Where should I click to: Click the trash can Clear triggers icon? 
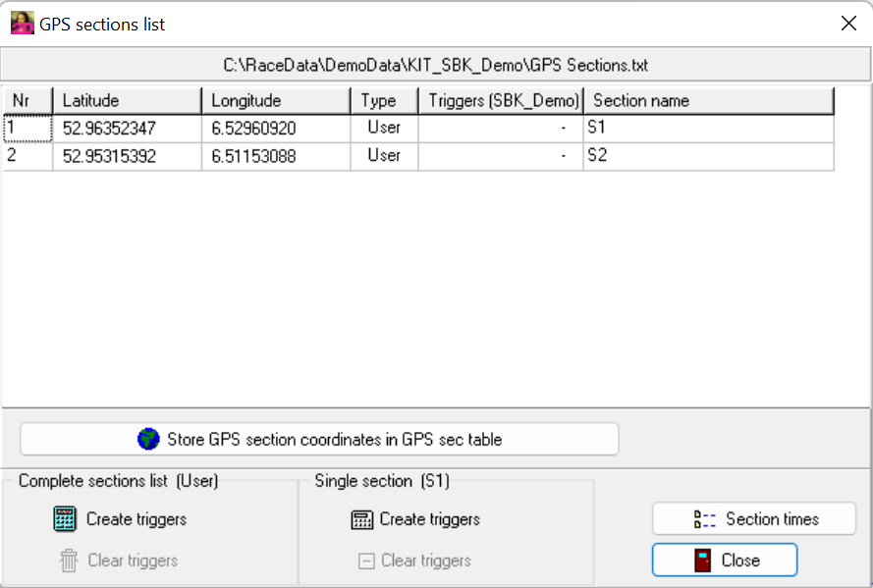69,561
